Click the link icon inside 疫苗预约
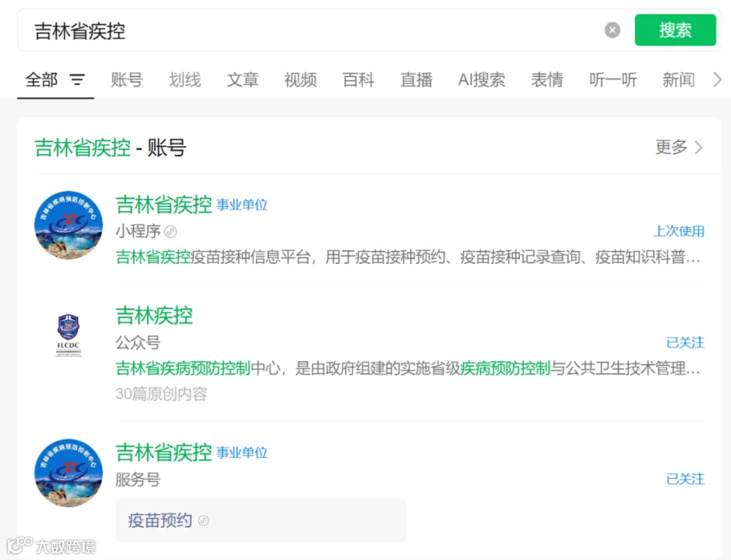Viewport: 731px width, 560px height. 204,520
